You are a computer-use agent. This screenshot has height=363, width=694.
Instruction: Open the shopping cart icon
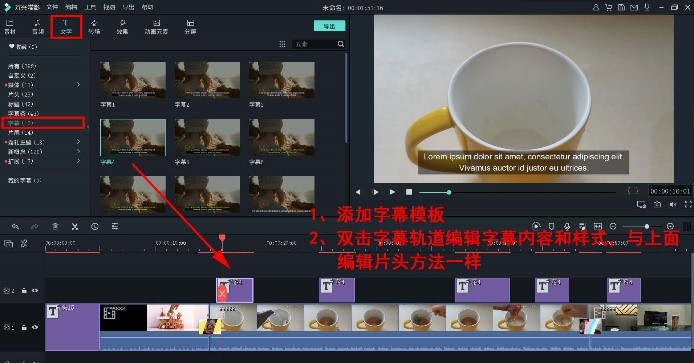[609, 8]
